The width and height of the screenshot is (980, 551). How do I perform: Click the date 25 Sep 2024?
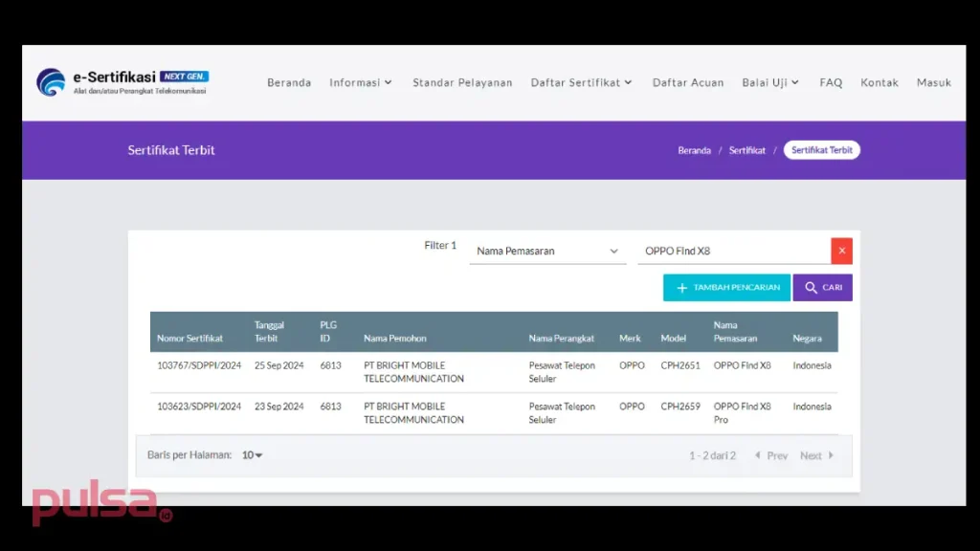pos(278,365)
